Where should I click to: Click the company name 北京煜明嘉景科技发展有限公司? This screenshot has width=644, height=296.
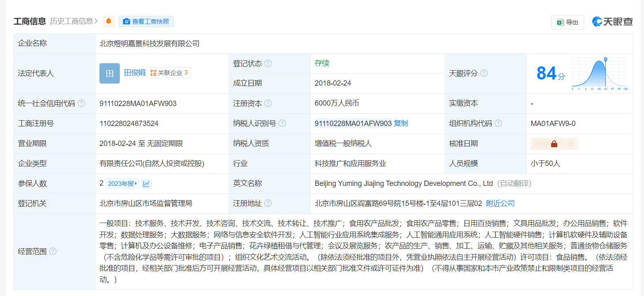[150, 43]
